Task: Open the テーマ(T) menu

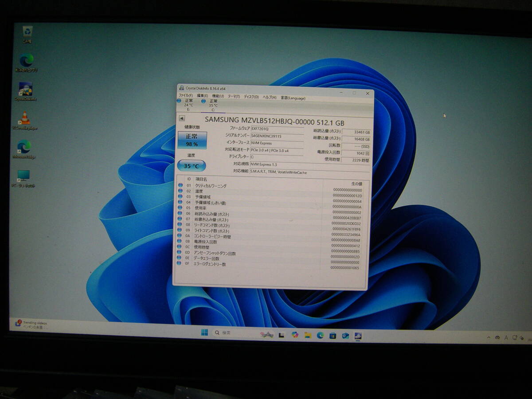Action: click(234, 96)
